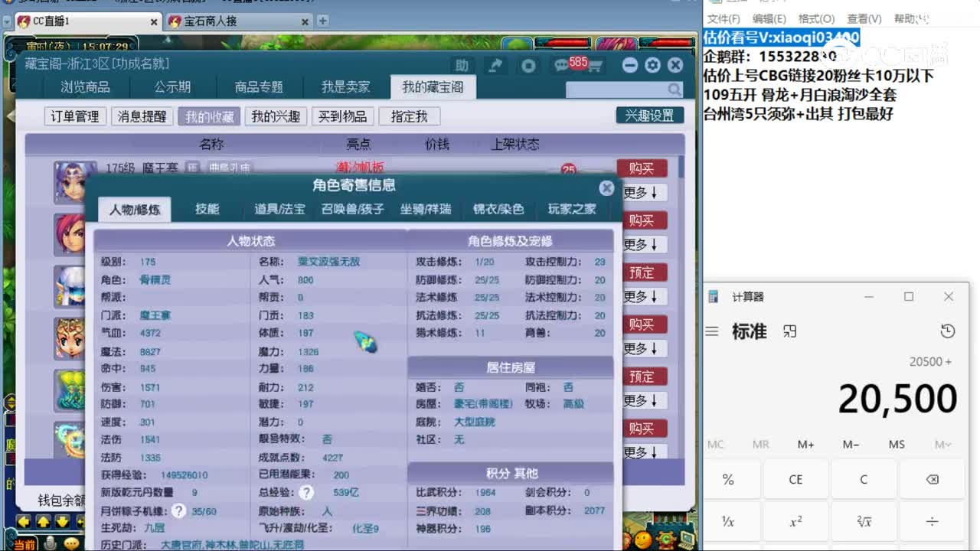This screenshot has height=551, width=980.
Task: Click the MS memory store key in Calculator
Action: [897, 444]
